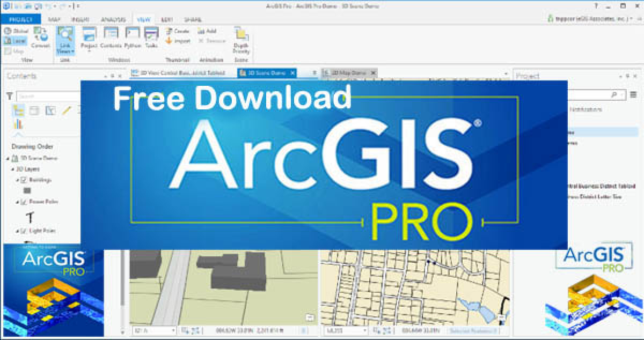Select List By Data Source icon
This screenshot has height=340, width=644.
coord(34,110)
